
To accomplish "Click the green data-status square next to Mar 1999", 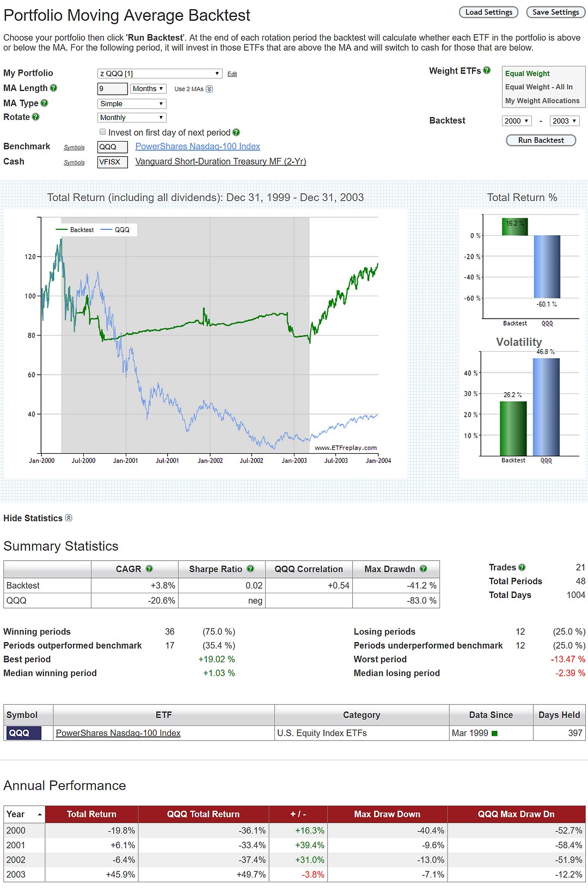I will (x=494, y=733).
